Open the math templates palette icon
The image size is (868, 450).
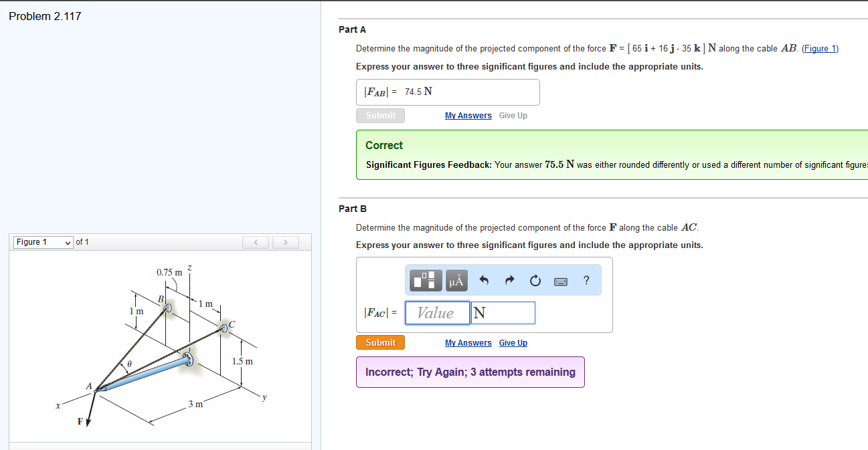pyautogui.click(x=426, y=280)
